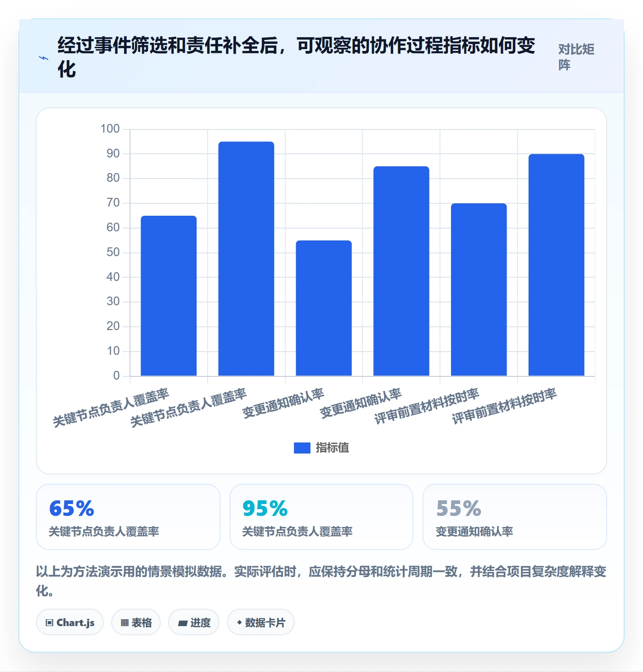This screenshot has width=643, height=672.
Task: Click the square icon in the Chart.js tag
Action: 50,623
